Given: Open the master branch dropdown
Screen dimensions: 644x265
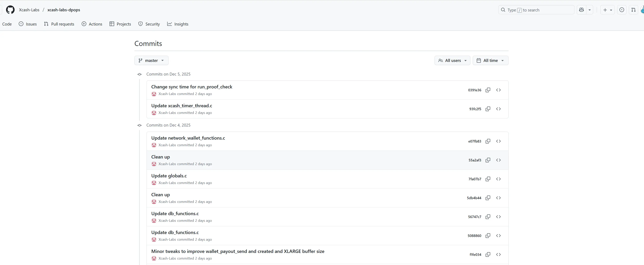Looking at the screenshot, I should [151, 60].
